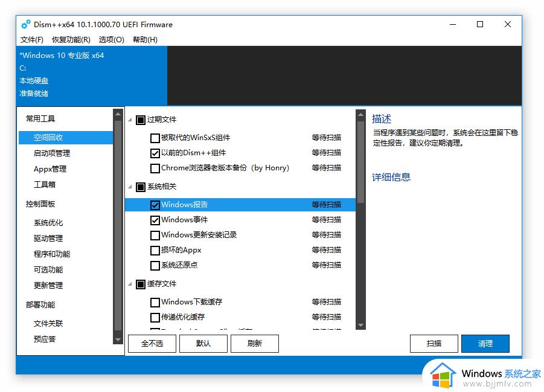Open the 恢复功能(R) menu

(71, 40)
